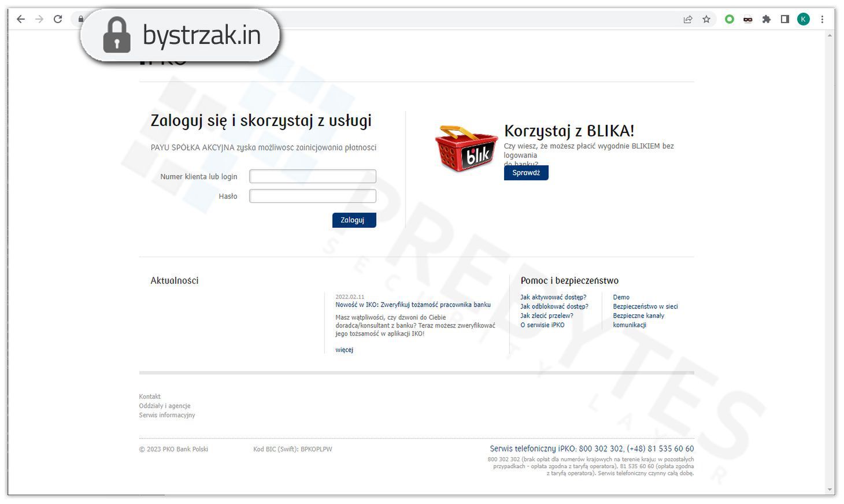Click the Numer klienta lub login field
Screen dimensions: 844x504
tap(312, 176)
